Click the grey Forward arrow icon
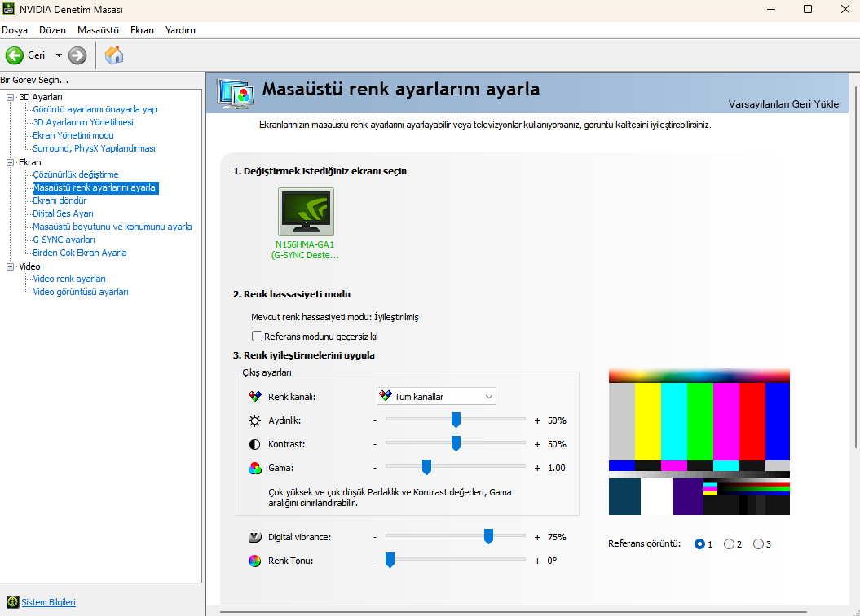 77,55
